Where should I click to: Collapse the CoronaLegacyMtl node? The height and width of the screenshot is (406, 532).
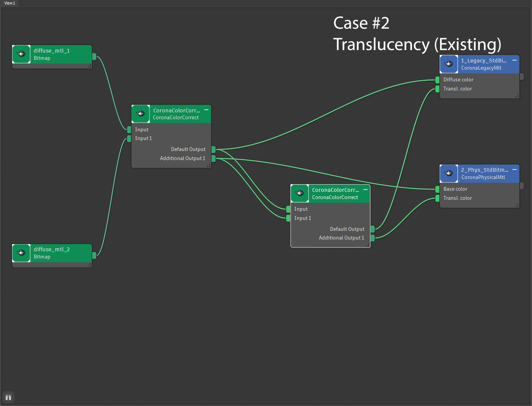click(514, 60)
